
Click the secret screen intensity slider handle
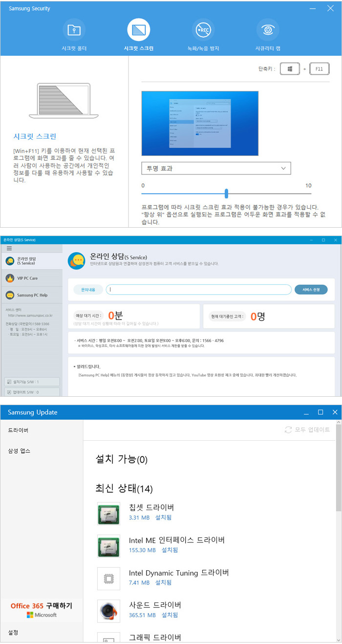(226, 193)
